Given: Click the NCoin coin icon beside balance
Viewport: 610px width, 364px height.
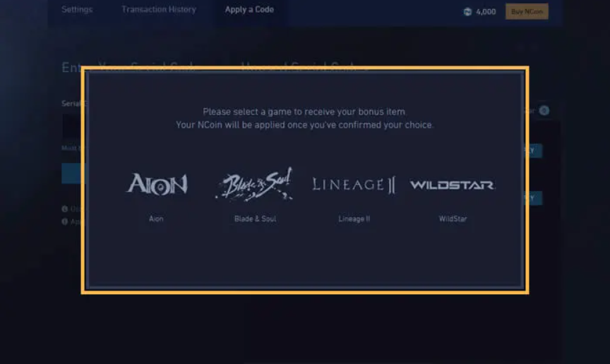Looking at the screenshot, I should click(467, 12).
